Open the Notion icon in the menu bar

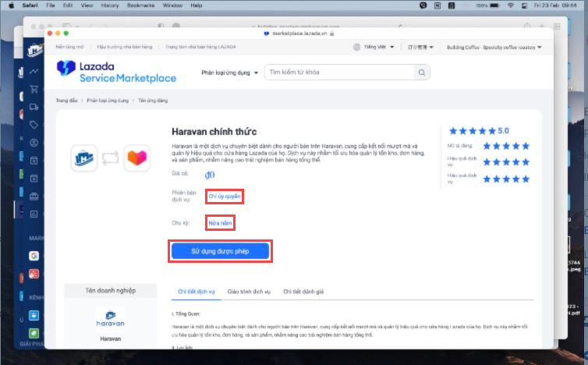pos(437,5)
